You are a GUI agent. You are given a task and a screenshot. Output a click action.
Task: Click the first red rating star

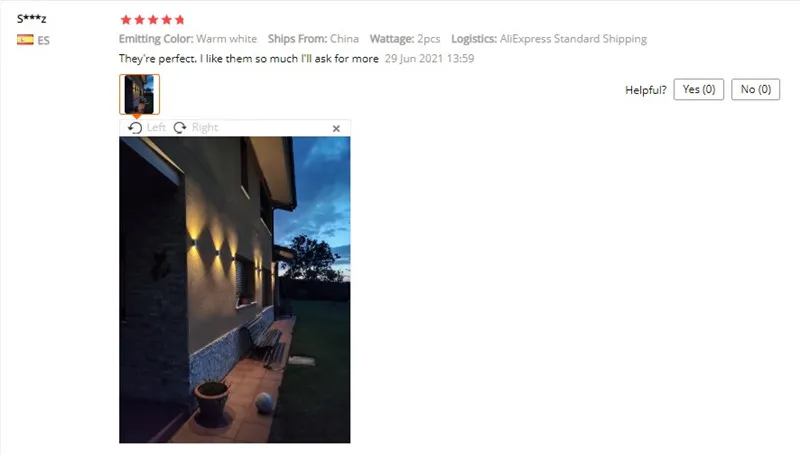click(126, 20)
